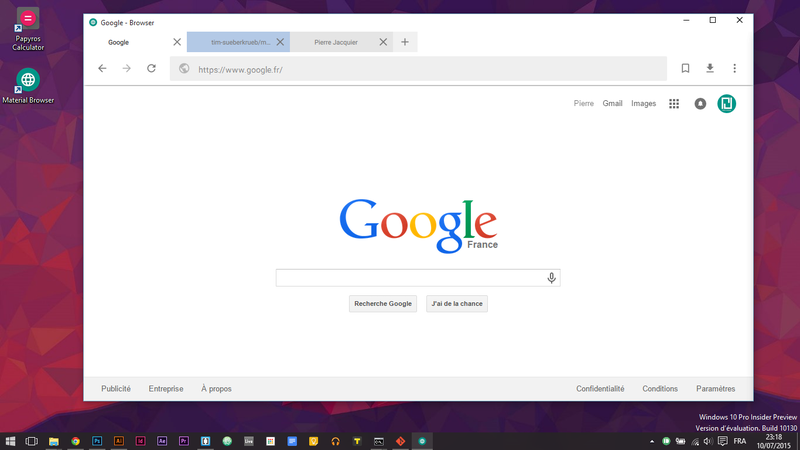The image size is (800, 450).
Task: Open InDesign from the taskbar
Action: tap(140, 441)
